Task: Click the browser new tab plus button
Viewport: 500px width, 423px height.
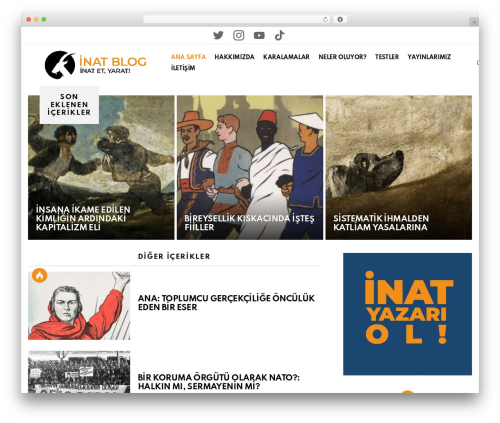Action: [474, 22]
